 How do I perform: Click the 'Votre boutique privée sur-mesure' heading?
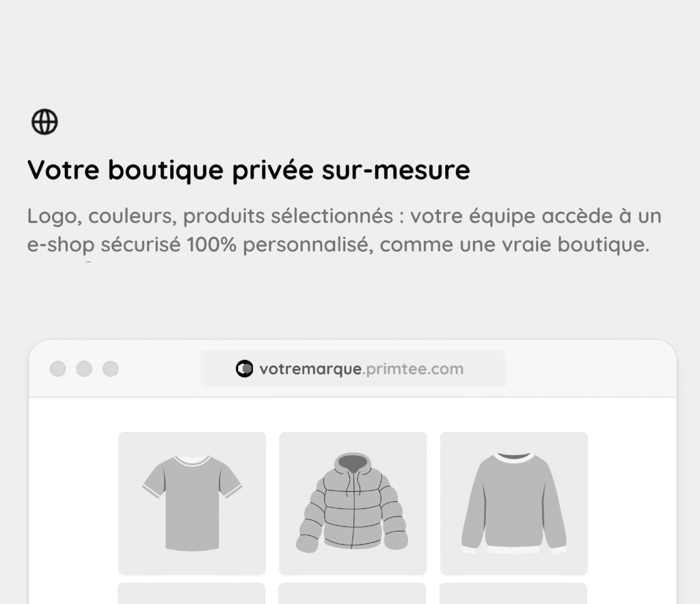249,170
